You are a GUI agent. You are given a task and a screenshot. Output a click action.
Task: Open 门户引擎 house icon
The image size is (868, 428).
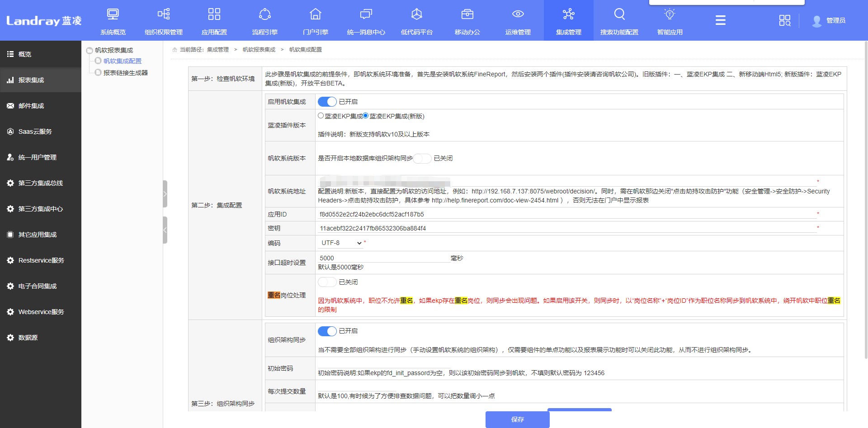(x=316, y=14)
